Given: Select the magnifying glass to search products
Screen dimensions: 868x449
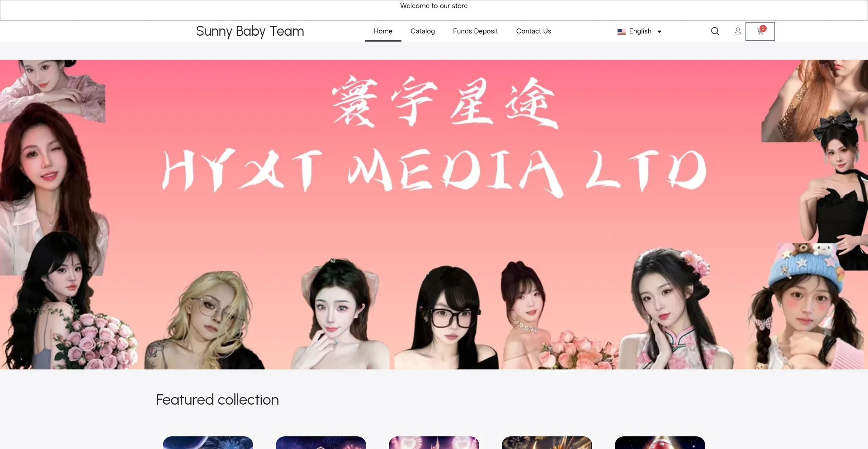Looking at the screenshot, I should [715, 31].
